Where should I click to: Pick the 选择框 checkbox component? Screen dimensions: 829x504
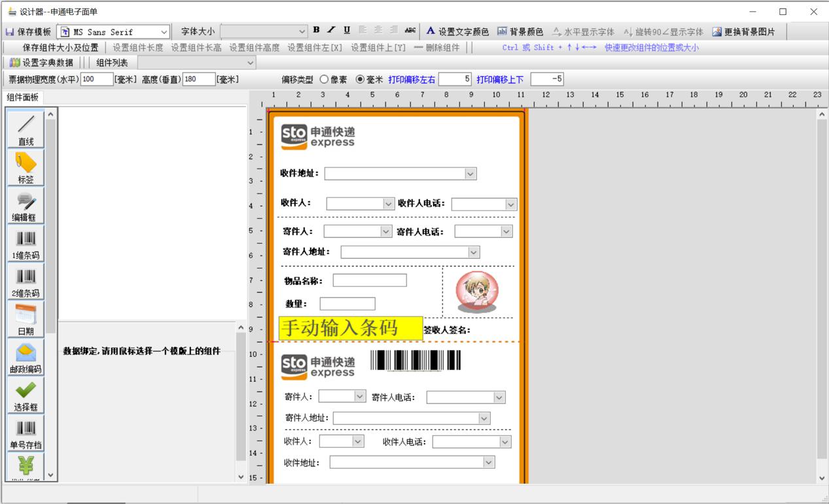click(x=26, y=395)
